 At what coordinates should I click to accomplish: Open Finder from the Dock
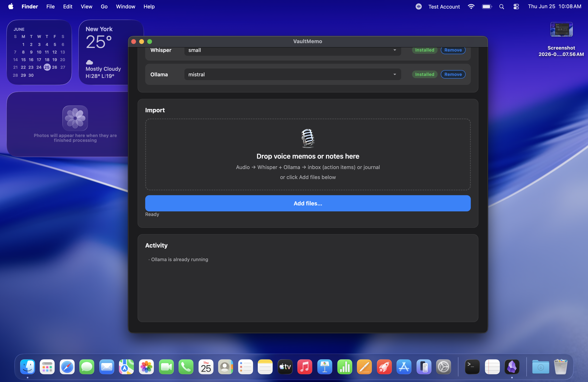pyautogui.click(x=27, y=367)
